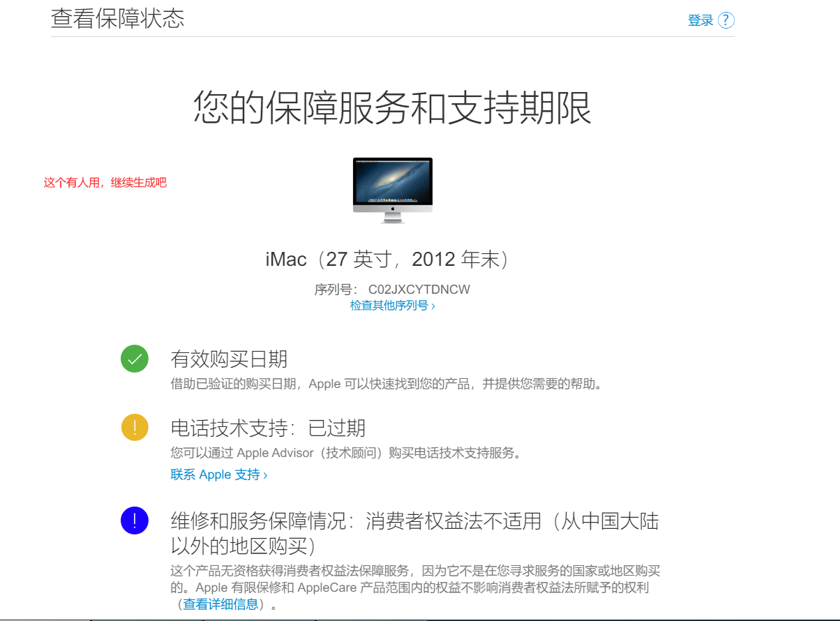Click the 查看保障状态 page title
Screen dimensions: 840x621
(118, 19)
